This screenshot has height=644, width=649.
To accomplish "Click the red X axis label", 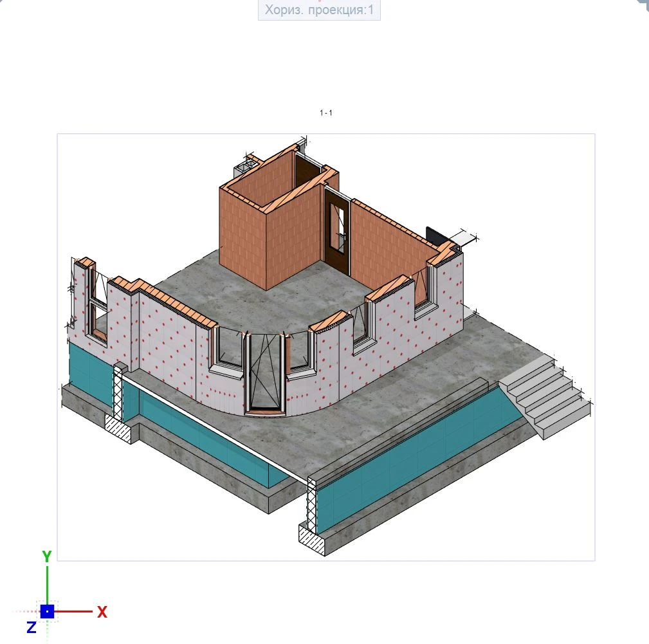I will point(102,612).
